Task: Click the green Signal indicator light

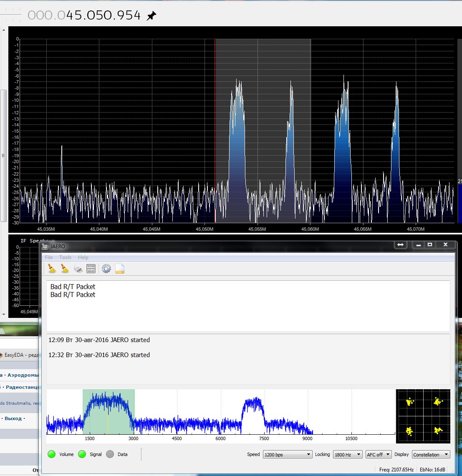Action: (x=82, y=454)
